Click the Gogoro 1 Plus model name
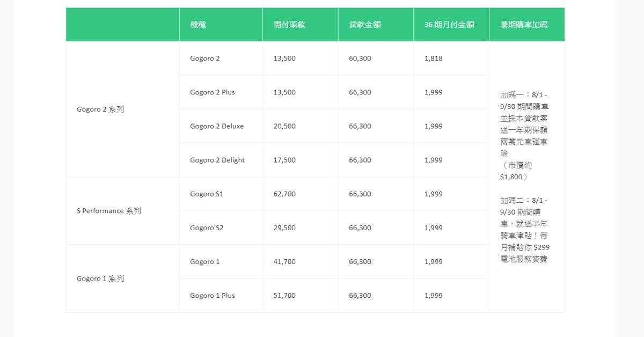The width and height of the screenshot is (644, 337). pyautogui.click(x=213, y=295)
